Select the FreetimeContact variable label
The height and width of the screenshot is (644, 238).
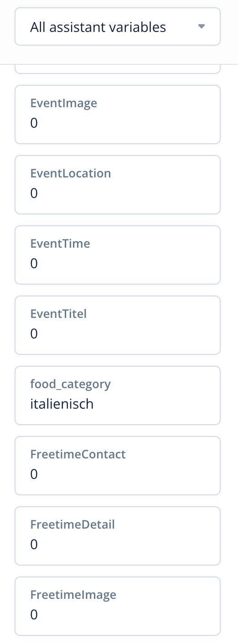tap(78, 454)
